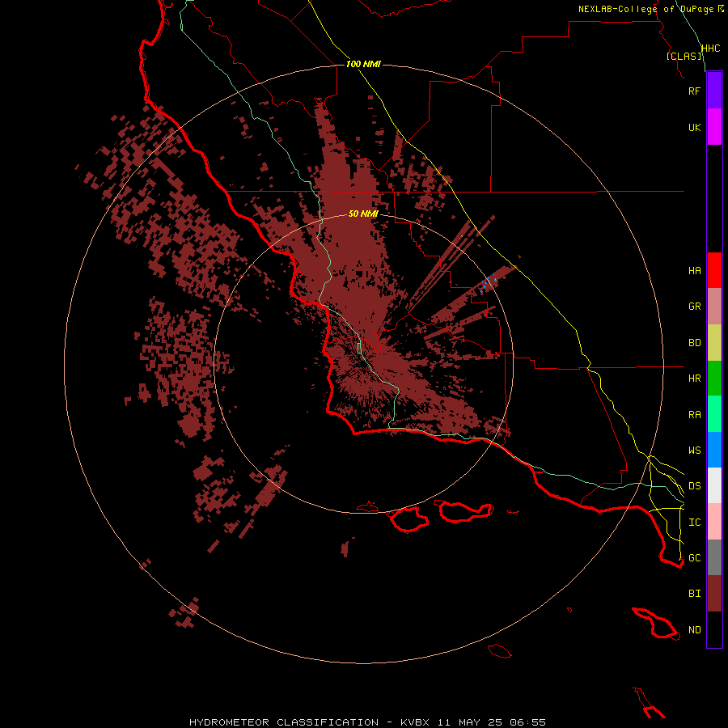Select the GR pink legend swatch
This screenshot has height=728, width=728.
[714, 307]
